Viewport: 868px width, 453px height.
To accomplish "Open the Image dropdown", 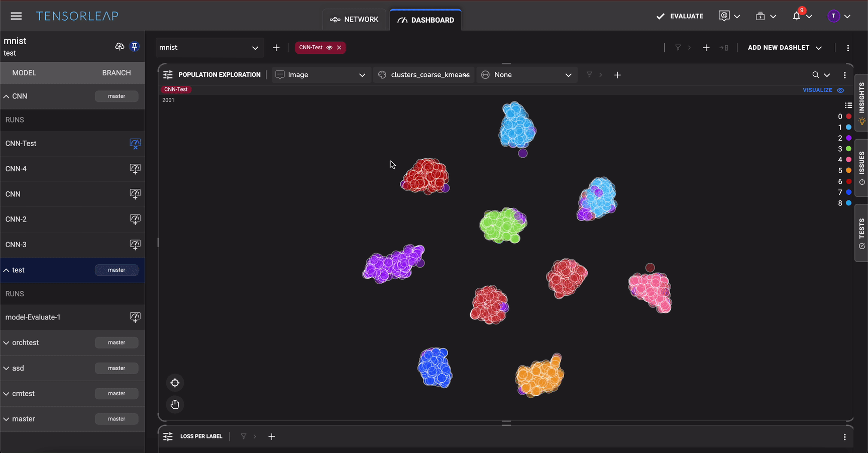I will tap(321, 75).
